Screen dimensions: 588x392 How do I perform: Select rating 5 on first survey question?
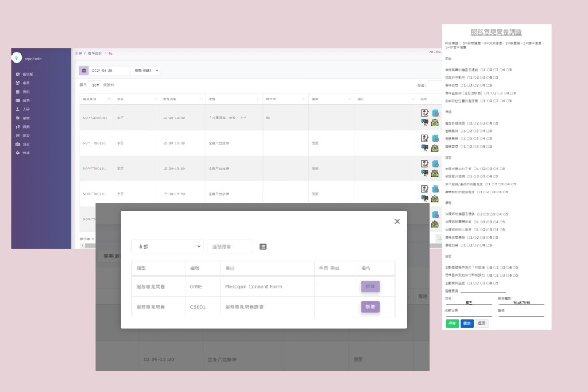[506, 69]
